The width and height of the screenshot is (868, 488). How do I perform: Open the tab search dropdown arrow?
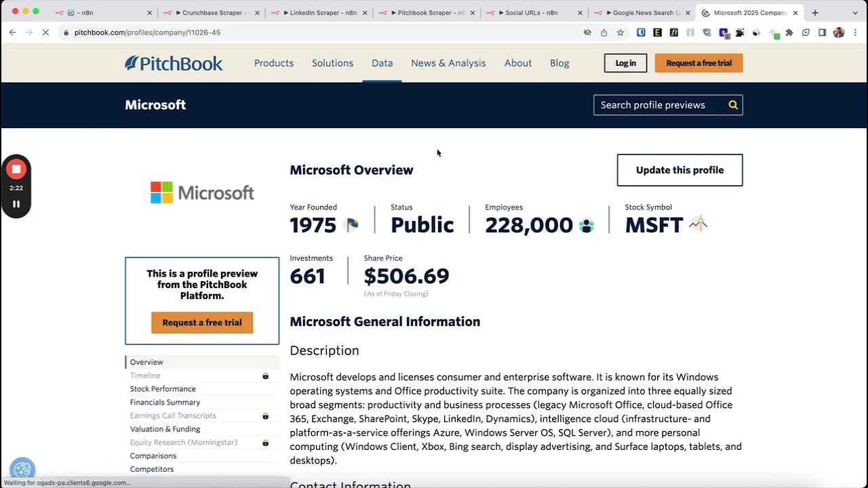[854, 13]
